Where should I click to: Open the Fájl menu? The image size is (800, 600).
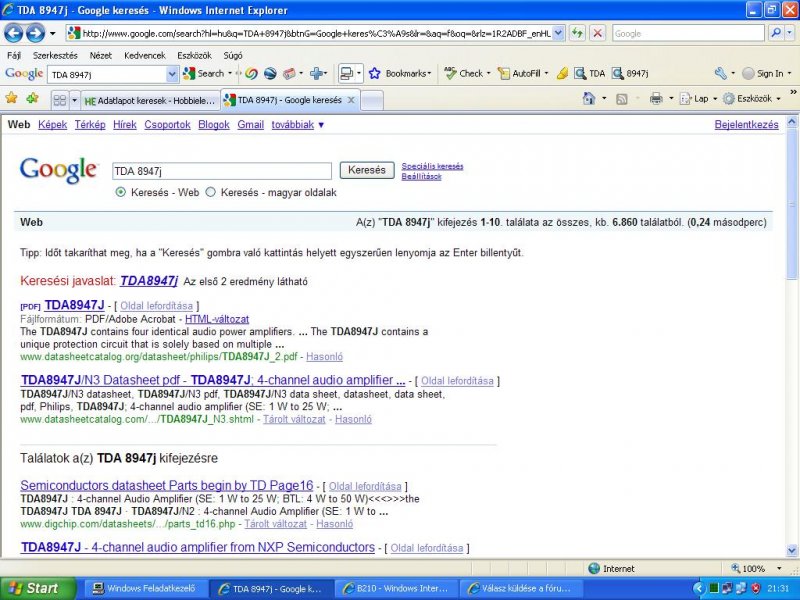coord(14,56)
